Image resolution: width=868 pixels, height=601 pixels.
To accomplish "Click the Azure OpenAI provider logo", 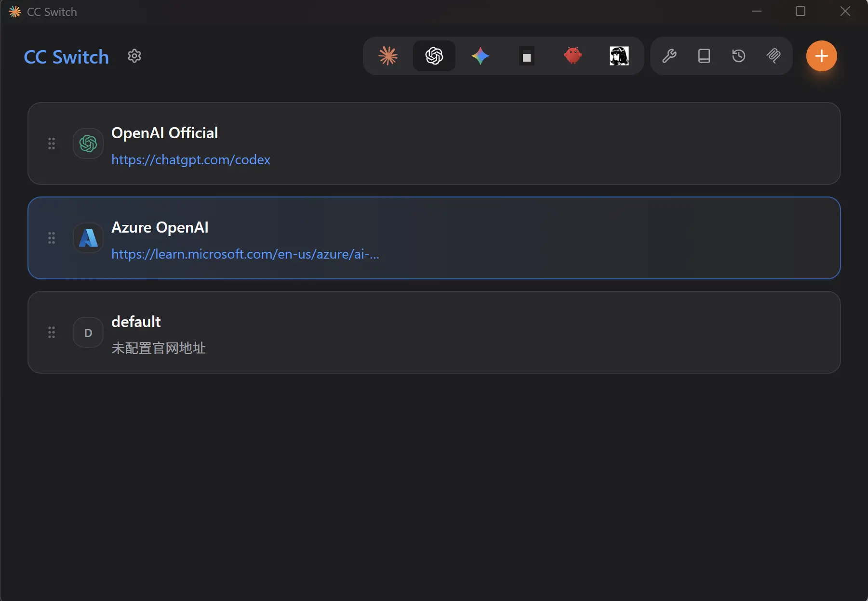I will [x=88, y=238].
